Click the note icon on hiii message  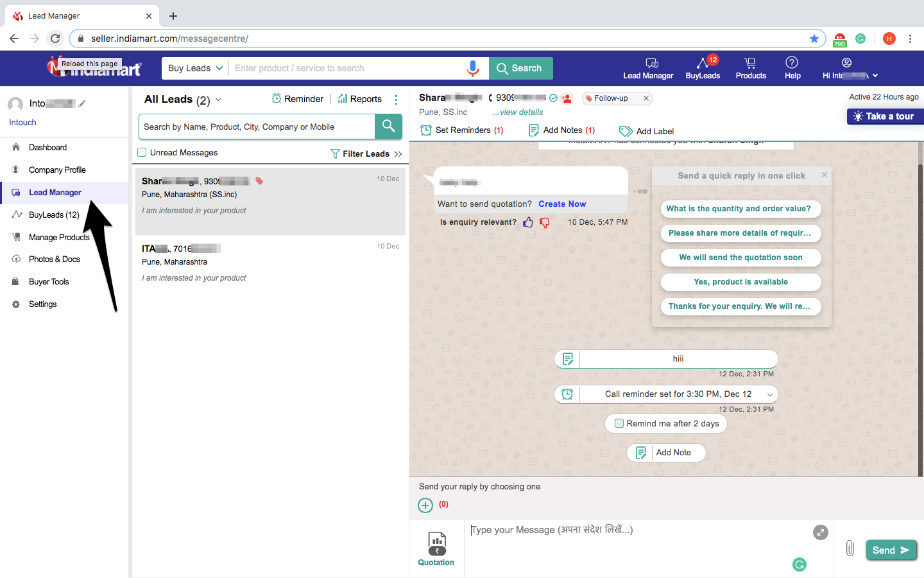point(568,359)
